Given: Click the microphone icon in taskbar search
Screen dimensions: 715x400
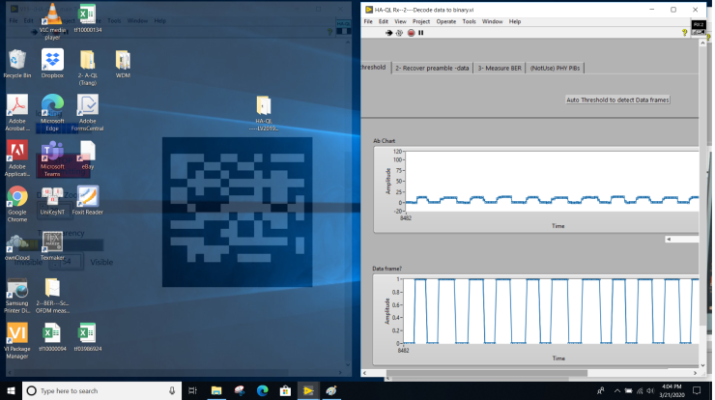Looking at the screenshot, I should pyautogui.click(x=172, y=391).
